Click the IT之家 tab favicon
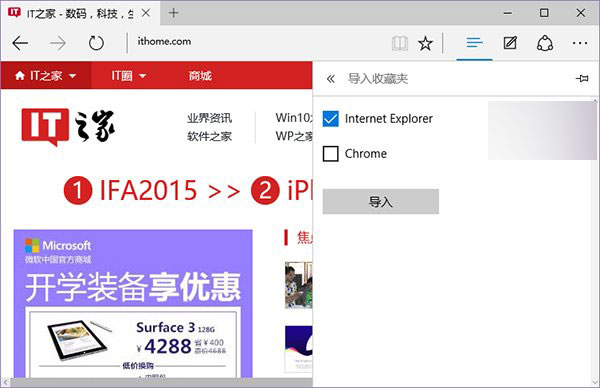 [15, 12]
